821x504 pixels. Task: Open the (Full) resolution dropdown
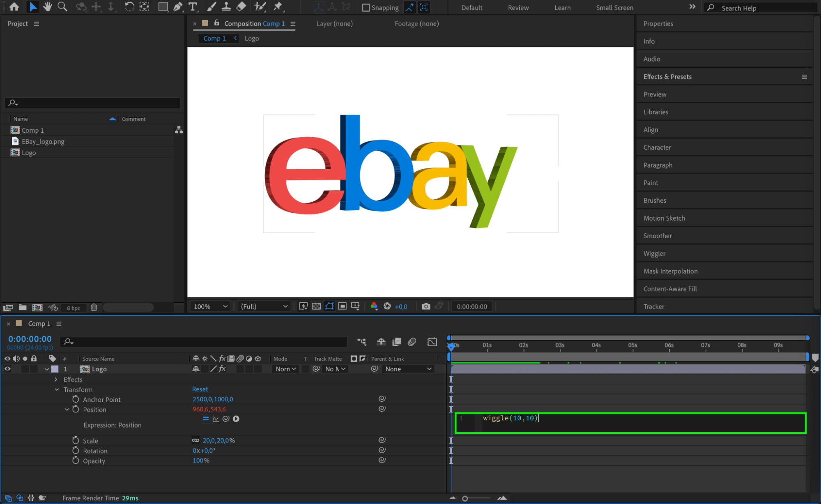[x=264, y=306]
